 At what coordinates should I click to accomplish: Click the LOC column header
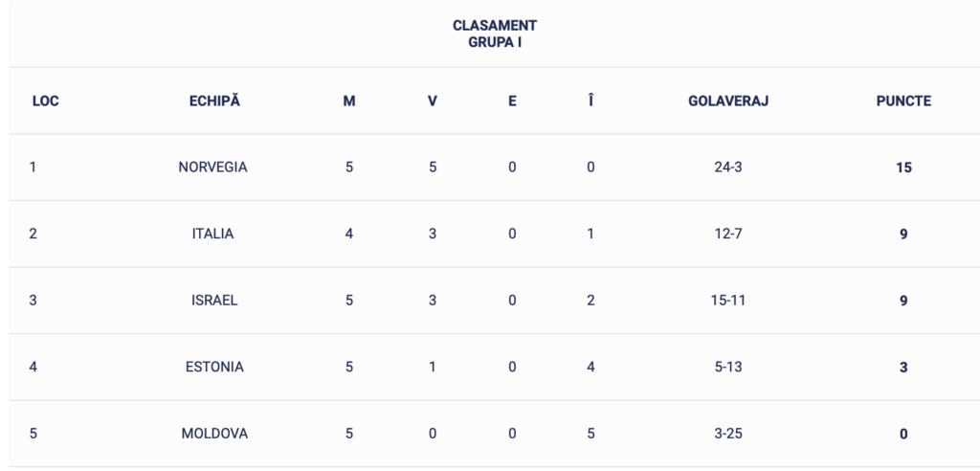[46, 101]
